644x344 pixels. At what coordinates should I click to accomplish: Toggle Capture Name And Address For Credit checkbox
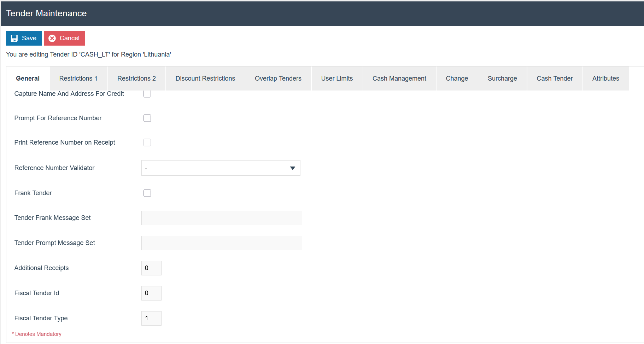point(147,94)
